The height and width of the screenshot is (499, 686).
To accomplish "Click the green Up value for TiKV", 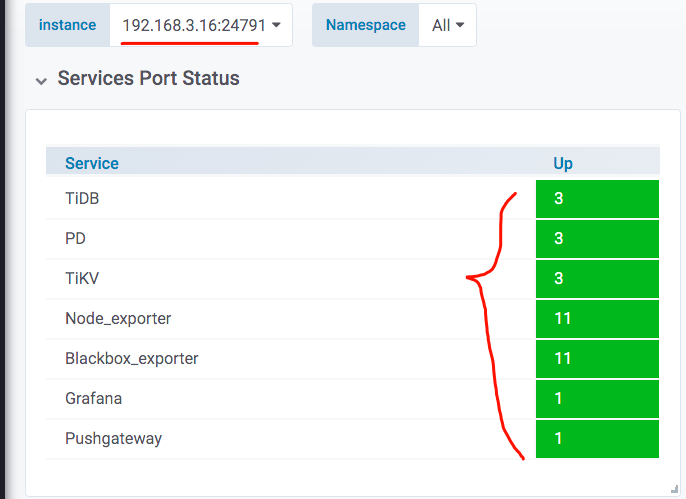I will coord(597,279).
